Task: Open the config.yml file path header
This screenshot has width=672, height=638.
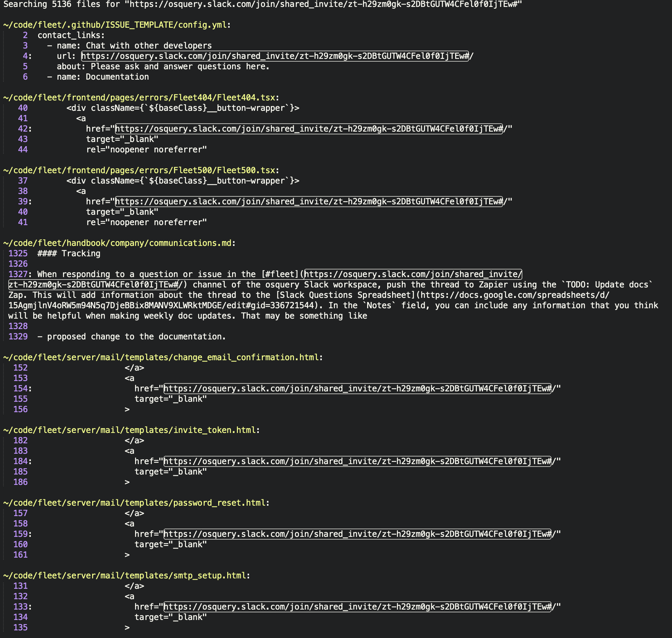Action: coord(118,25)
